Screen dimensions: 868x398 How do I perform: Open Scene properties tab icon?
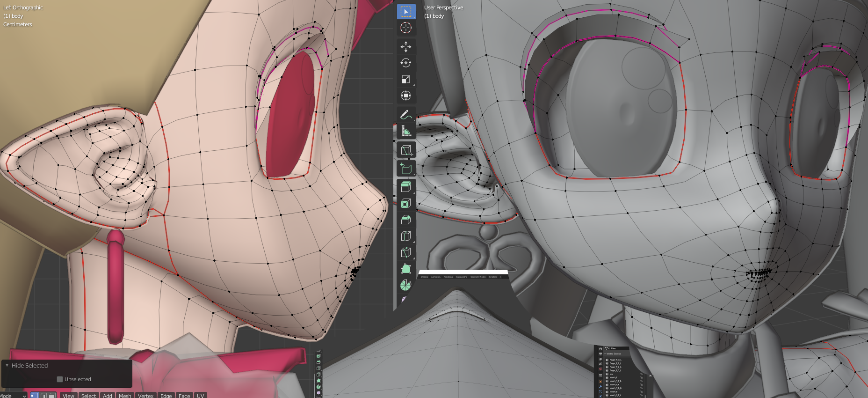tap(600, 364)
